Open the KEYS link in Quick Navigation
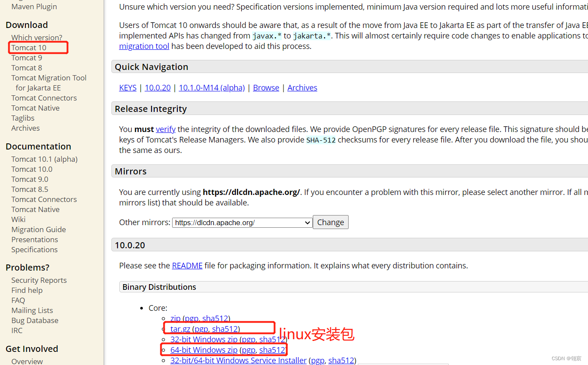Viewport: 588px width, 365px height. [x=128, y=87]
